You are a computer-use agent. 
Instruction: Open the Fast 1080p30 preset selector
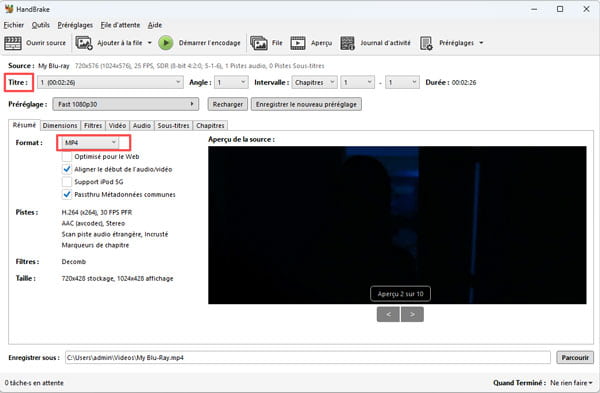(x=126, y=104)
